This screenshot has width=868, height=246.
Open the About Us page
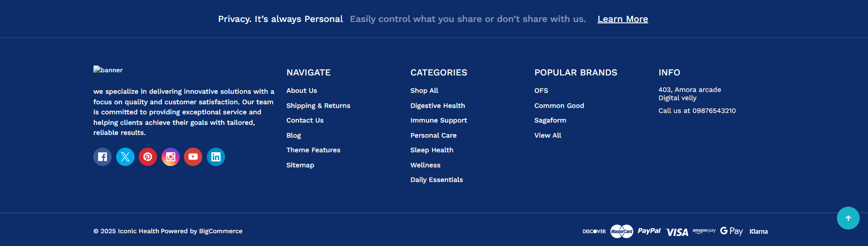point(302,91)
